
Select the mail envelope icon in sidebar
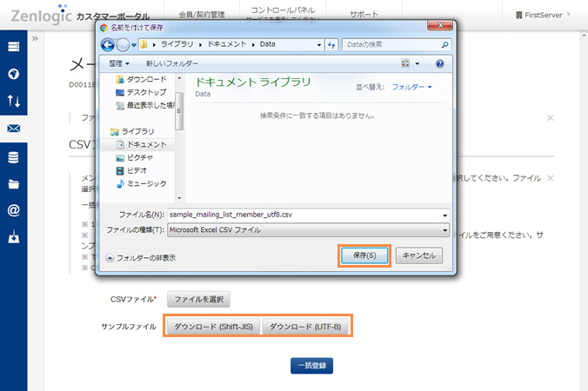tap(14, 129)
